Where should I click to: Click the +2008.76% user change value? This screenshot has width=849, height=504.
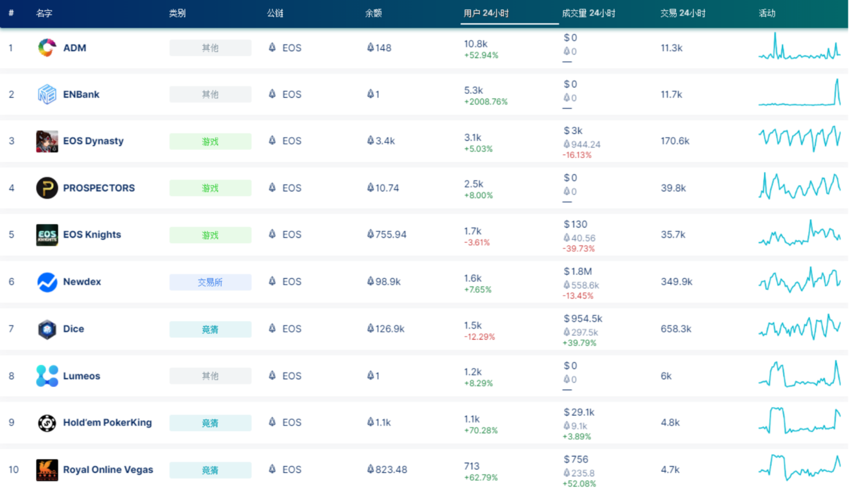pyautogui.click(x=486, y=102)
